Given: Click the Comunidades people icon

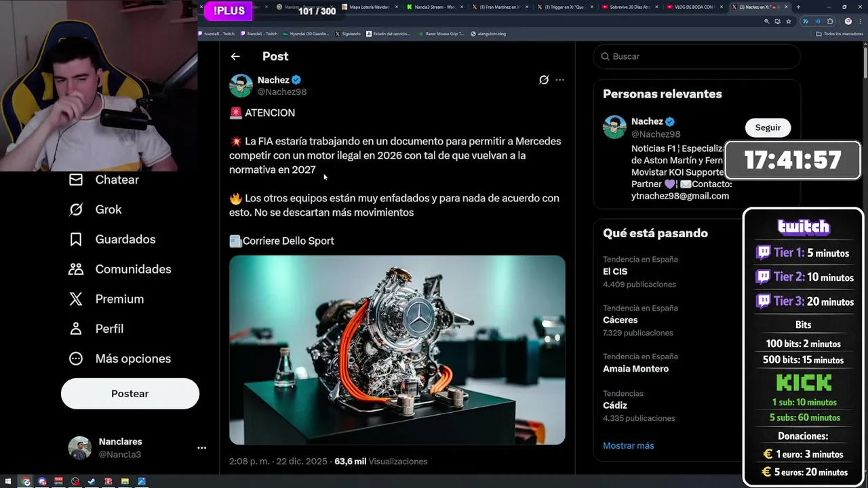Looking at the screenshot, I should [x=76, y=269].
